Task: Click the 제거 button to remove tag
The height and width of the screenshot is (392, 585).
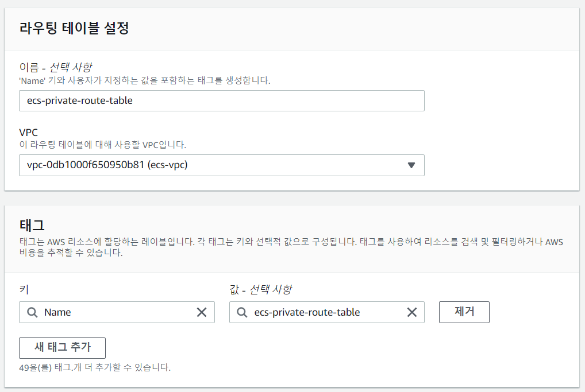Action: point(464,312)
